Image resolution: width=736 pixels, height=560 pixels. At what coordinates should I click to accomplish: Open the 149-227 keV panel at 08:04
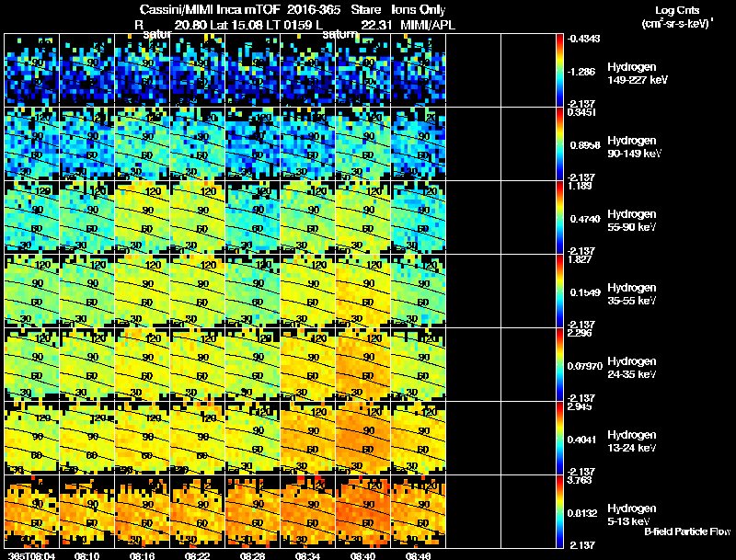coord(32,71)
